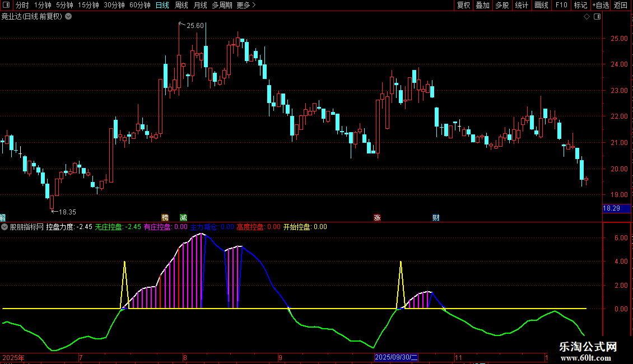The width and height of the screenshot is (633, 364).
Task: Expand 更多 period options
Action: coord(246,5)
